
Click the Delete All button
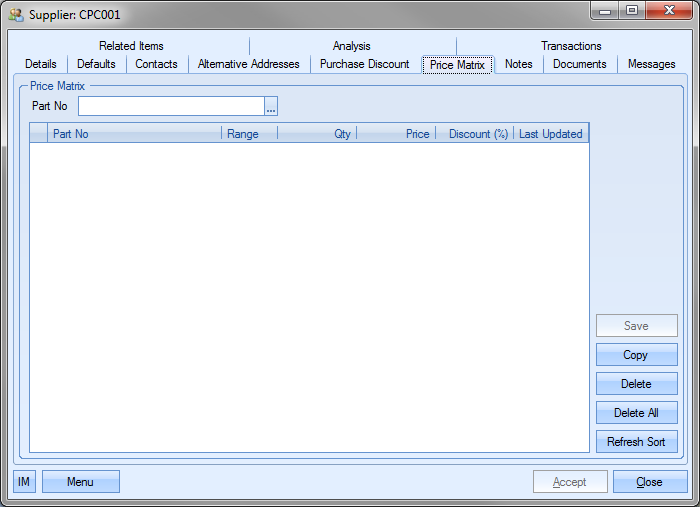click(636, 413)
